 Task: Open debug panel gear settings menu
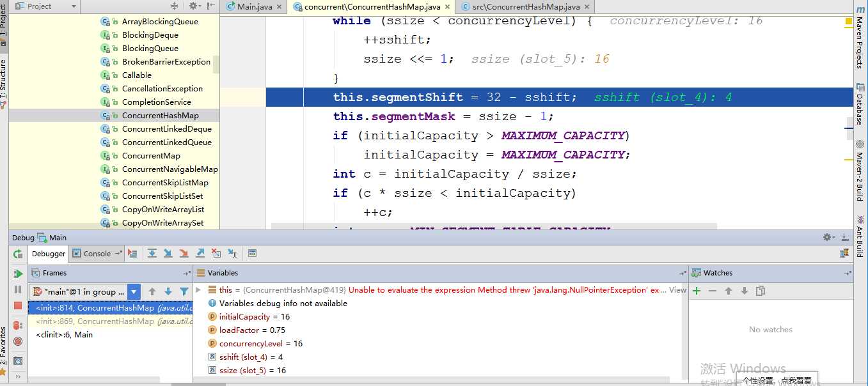pyautogui.click(x=829, y=237)
